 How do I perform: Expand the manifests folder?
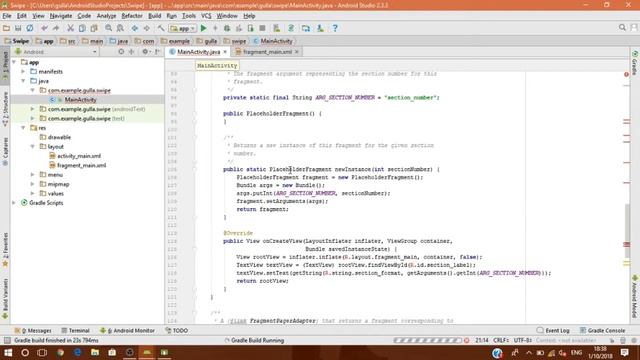click(23, 71)
